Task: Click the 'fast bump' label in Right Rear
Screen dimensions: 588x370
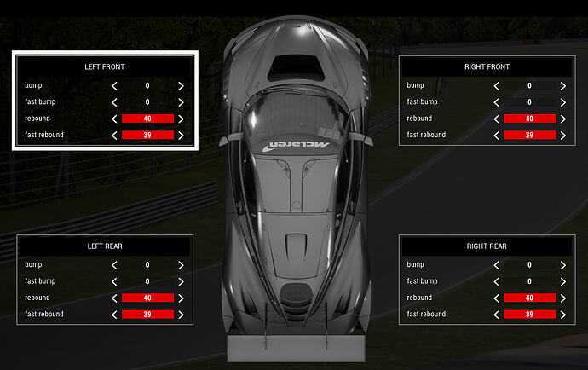Action: [x=422, y=281]
